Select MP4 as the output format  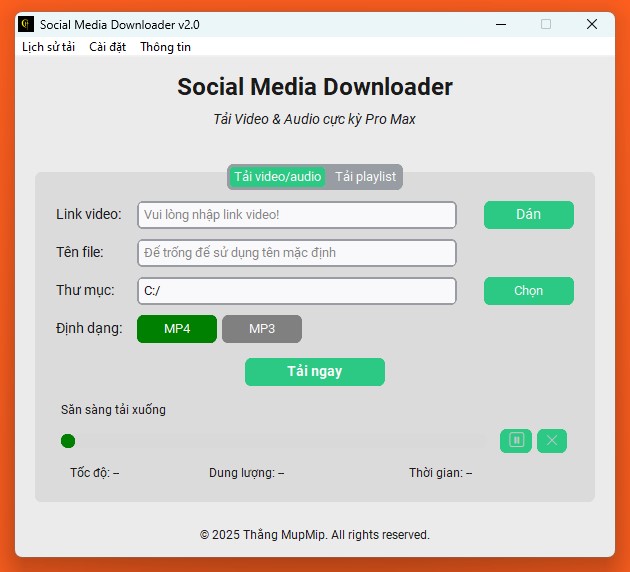[x=177, y=329]
